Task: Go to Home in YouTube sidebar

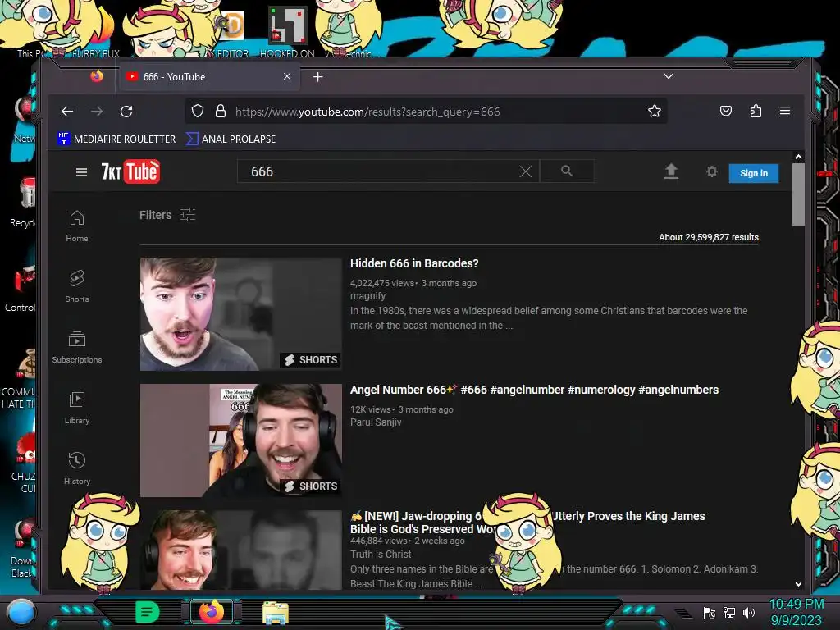Action: [76, 226]
